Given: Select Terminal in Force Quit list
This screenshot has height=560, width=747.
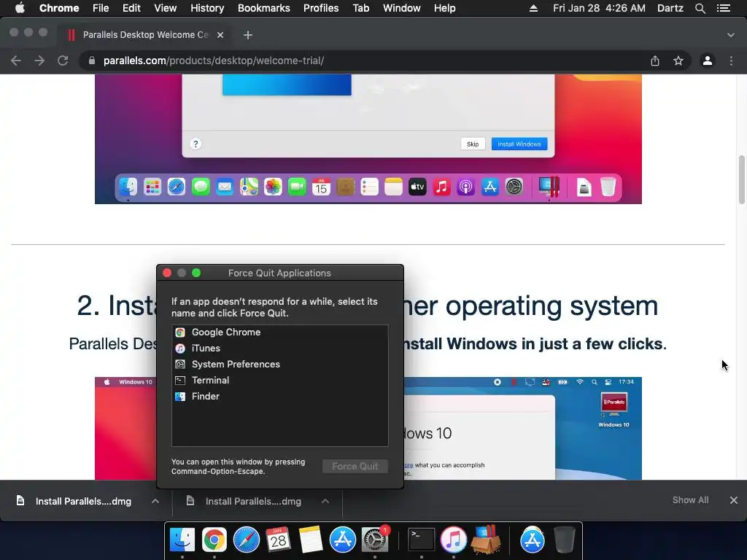Looking at the screenshot, I should (279, 381).
